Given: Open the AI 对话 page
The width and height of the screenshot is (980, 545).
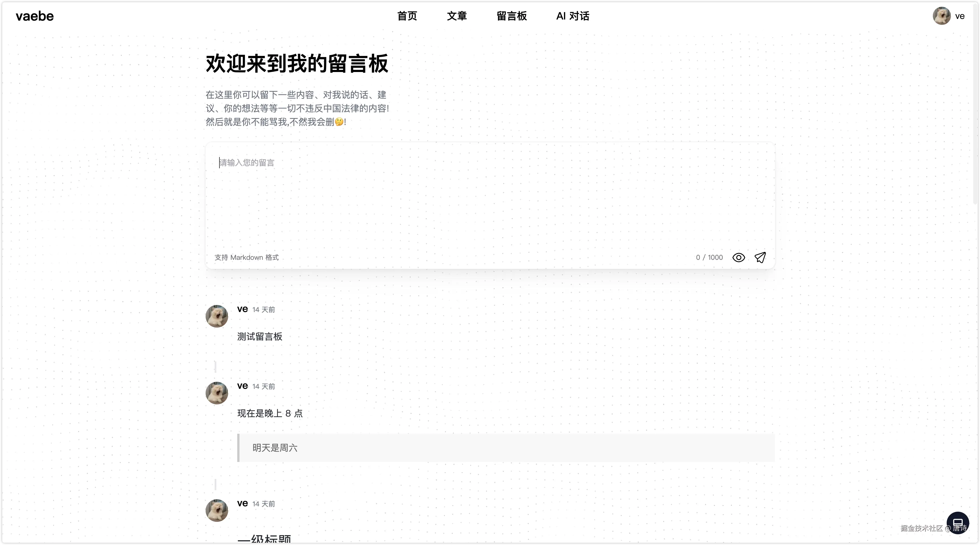Looking at the screenshot, I should click(x=572, y=16).
